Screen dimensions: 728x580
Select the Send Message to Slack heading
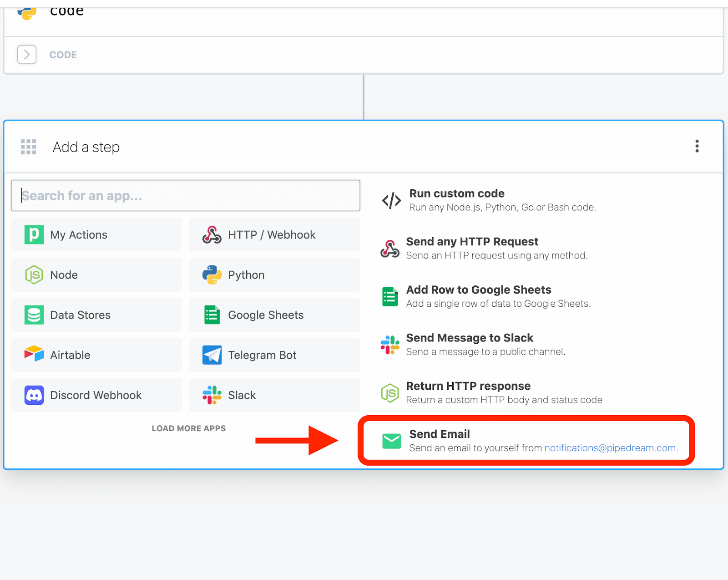click(470, 338)
